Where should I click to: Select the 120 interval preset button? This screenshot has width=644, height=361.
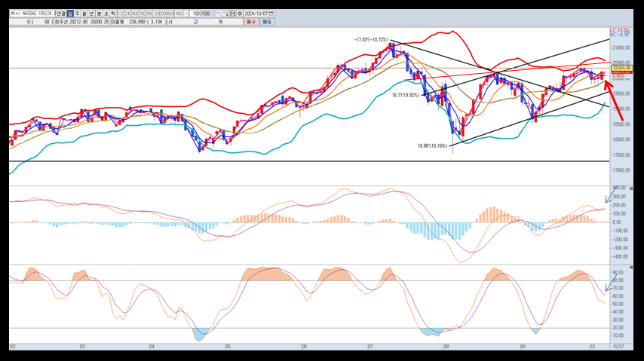[121, 14]
